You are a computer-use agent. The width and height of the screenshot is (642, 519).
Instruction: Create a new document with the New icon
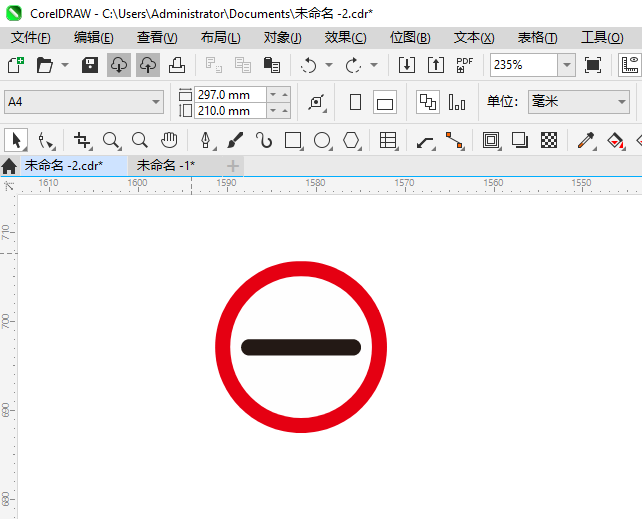click(16, 65)
